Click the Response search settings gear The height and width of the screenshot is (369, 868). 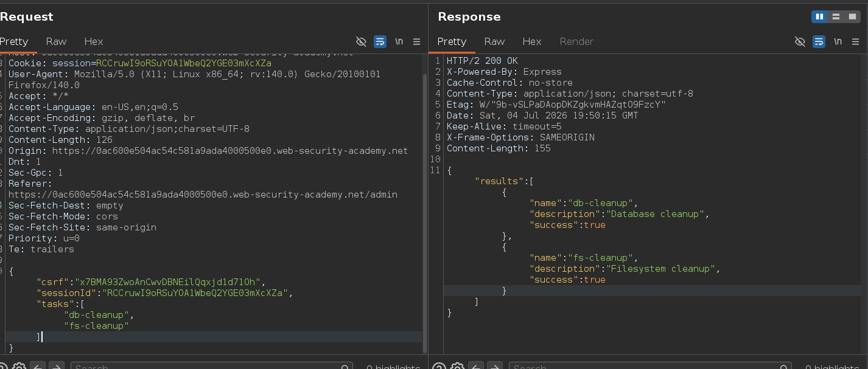click(x=457, y=367)
